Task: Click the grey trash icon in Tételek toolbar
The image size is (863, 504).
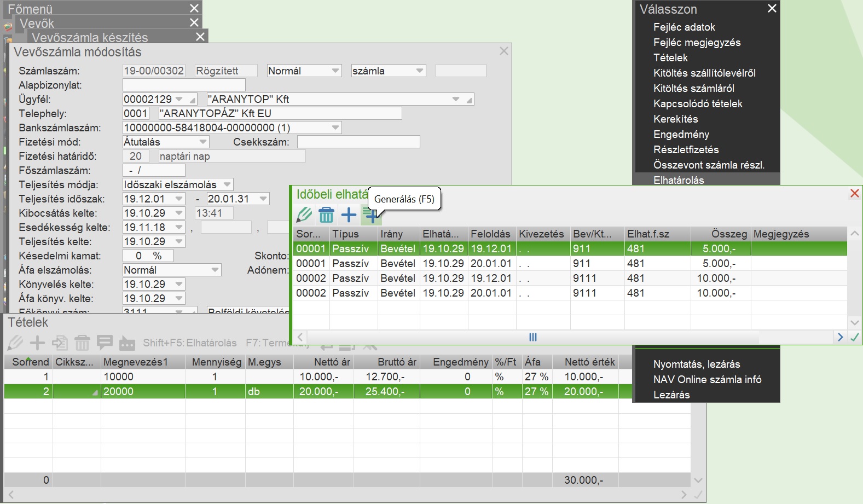Action: [82, 343]
